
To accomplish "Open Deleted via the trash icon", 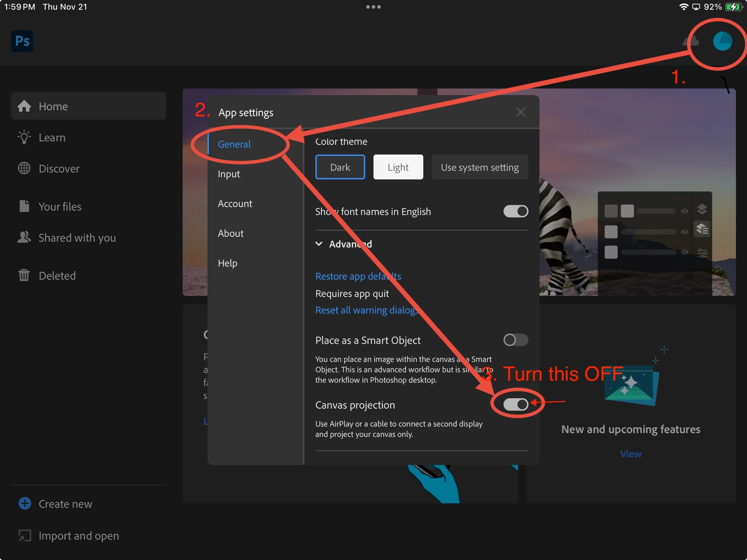I will 24,276.
